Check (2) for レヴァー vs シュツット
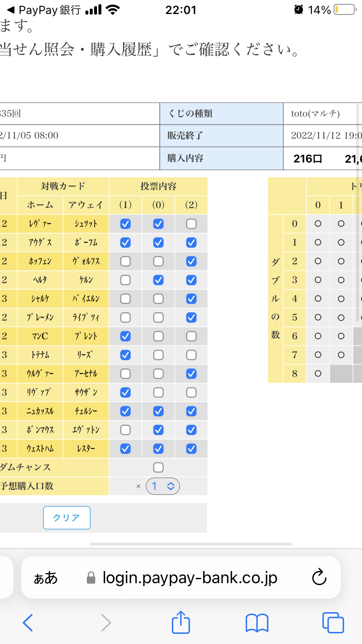This screenshot has width=362, height=644. pyautogui.click(x=191, y=224)
